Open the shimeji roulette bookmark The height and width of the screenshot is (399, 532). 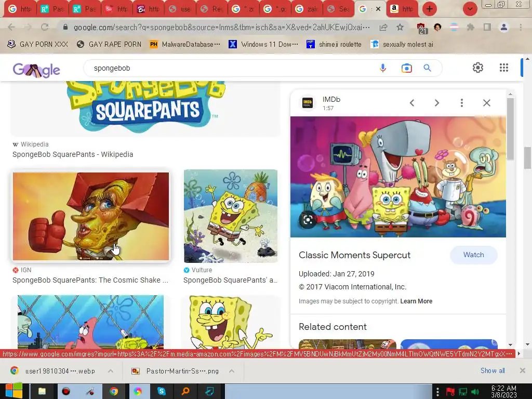point(334,44)
